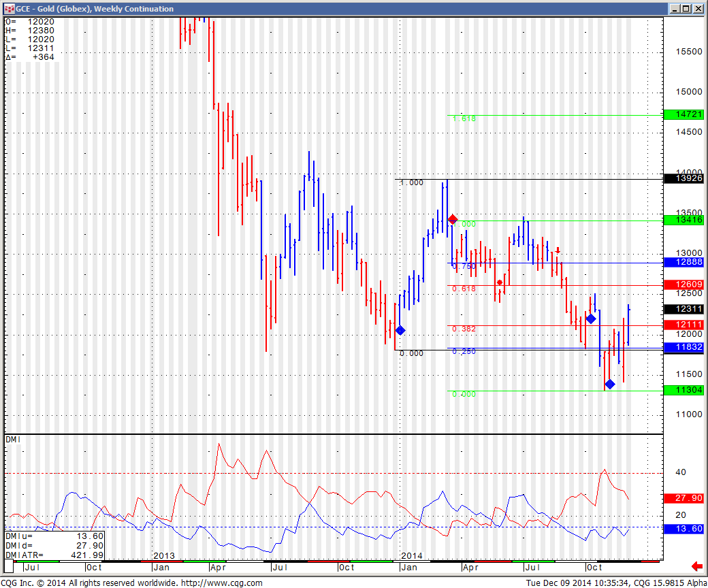This screenshot has height=588, width=708.
Task: Click the red scroll arrow at bottom right
Action: click(696, 566)
